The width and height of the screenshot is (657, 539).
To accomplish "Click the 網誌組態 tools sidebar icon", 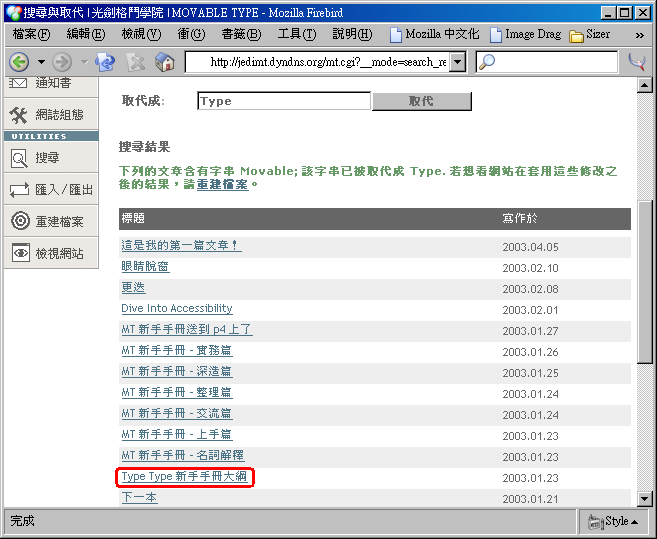I will click(x=18, y=114).
